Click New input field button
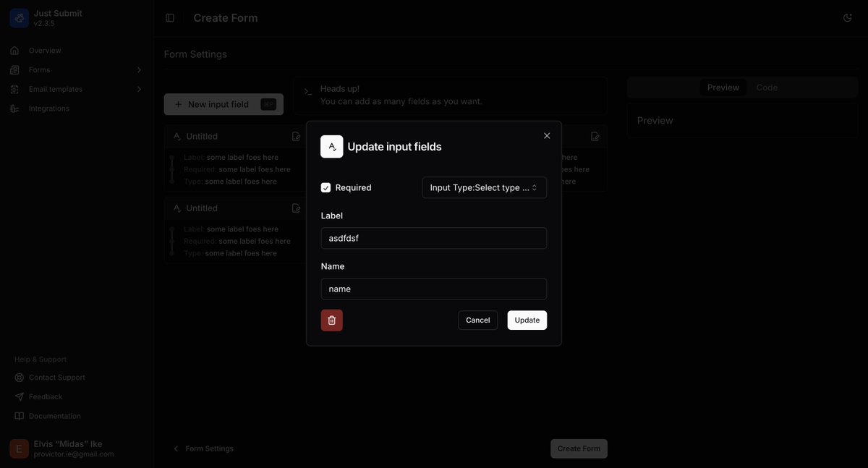Viewport: 868px width, 468px height. pos(224,104)
